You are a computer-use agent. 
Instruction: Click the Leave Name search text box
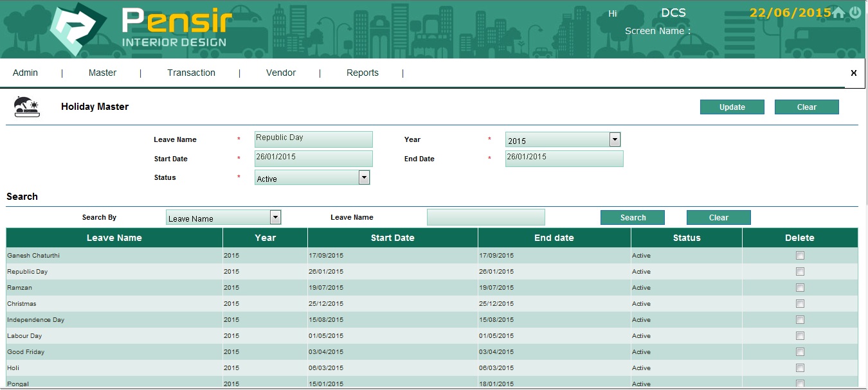click(x=485, y=218)
